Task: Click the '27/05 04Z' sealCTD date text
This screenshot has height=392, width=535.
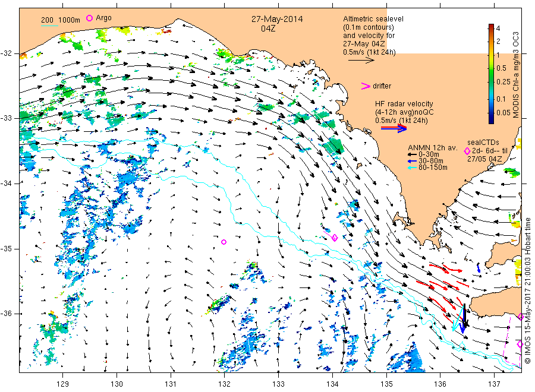Action: point(484,159)
